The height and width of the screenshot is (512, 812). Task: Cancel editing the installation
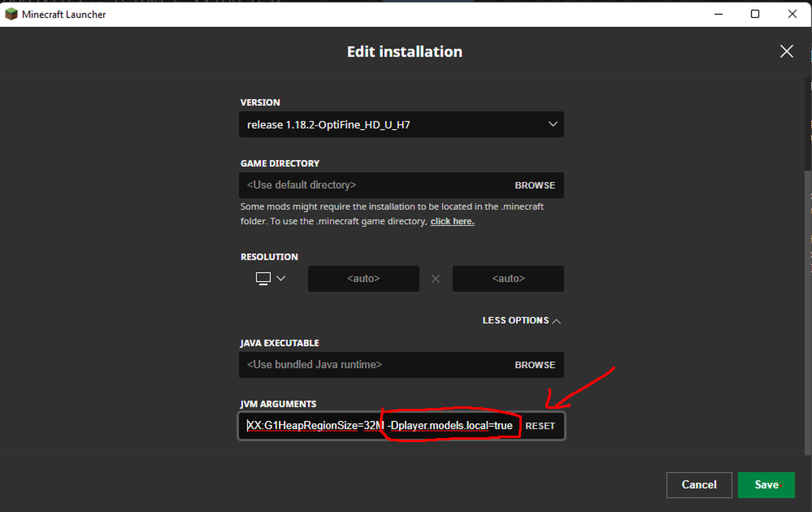pos(699,485)
